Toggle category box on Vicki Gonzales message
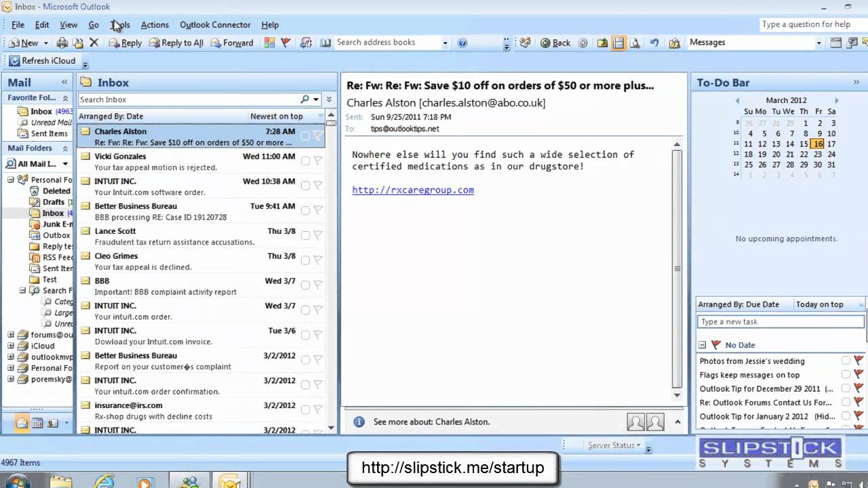 pyautogui.click(x=305, y=161)
